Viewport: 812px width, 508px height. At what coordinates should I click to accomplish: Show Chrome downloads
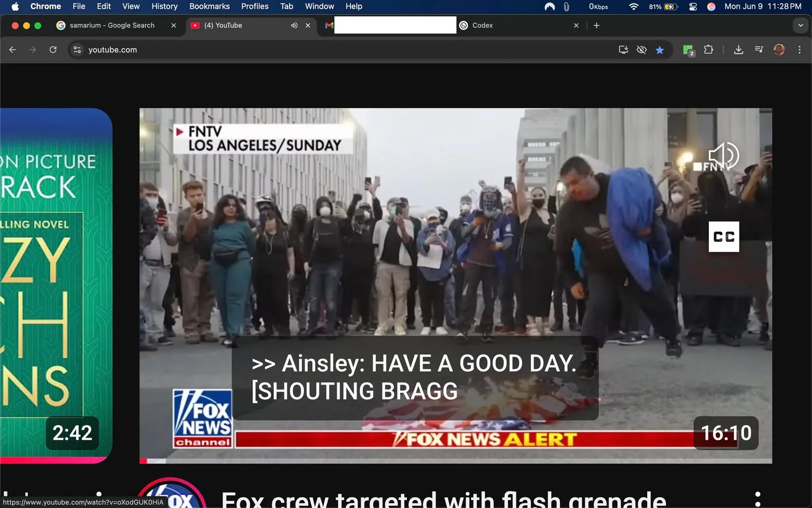[739, 50]
